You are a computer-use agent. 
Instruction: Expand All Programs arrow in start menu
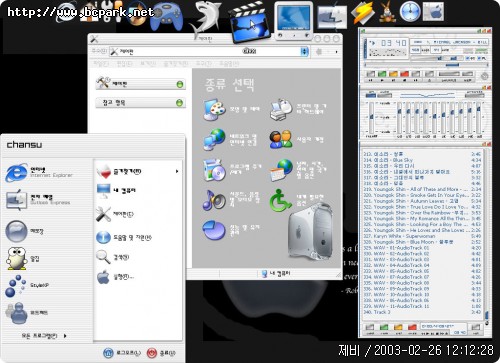tap(65, 336)
